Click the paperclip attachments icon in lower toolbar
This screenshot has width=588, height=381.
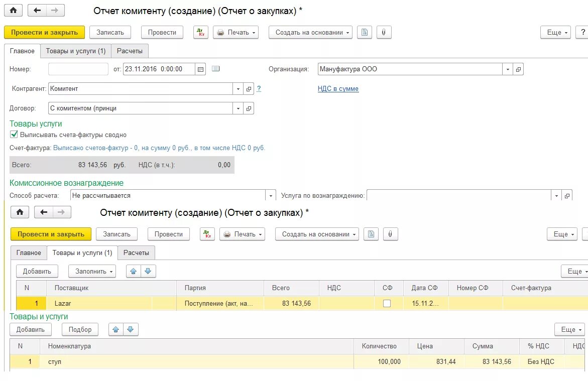click(390, 234)
